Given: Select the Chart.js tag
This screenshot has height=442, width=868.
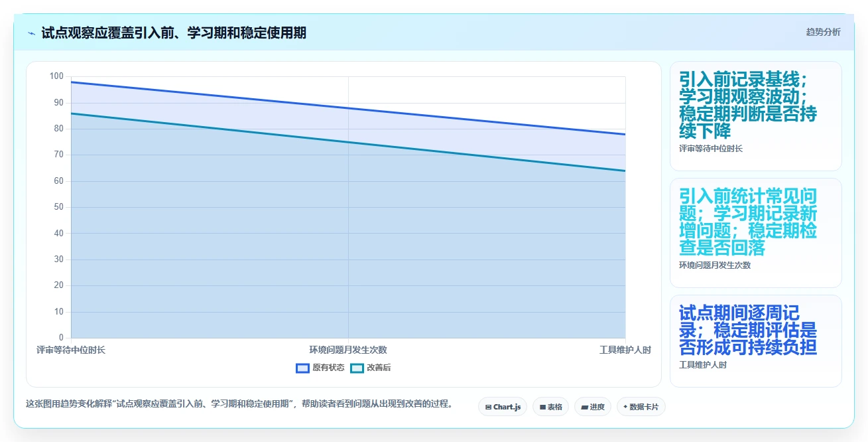Looking at the screenshot, I should [x=503, y=407].
